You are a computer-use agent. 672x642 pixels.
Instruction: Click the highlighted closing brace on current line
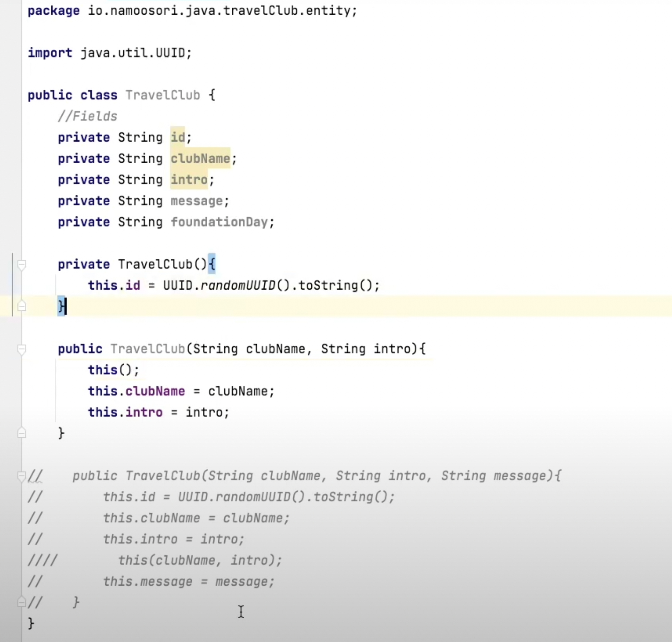pyautogui.click(x=61, y=306)
